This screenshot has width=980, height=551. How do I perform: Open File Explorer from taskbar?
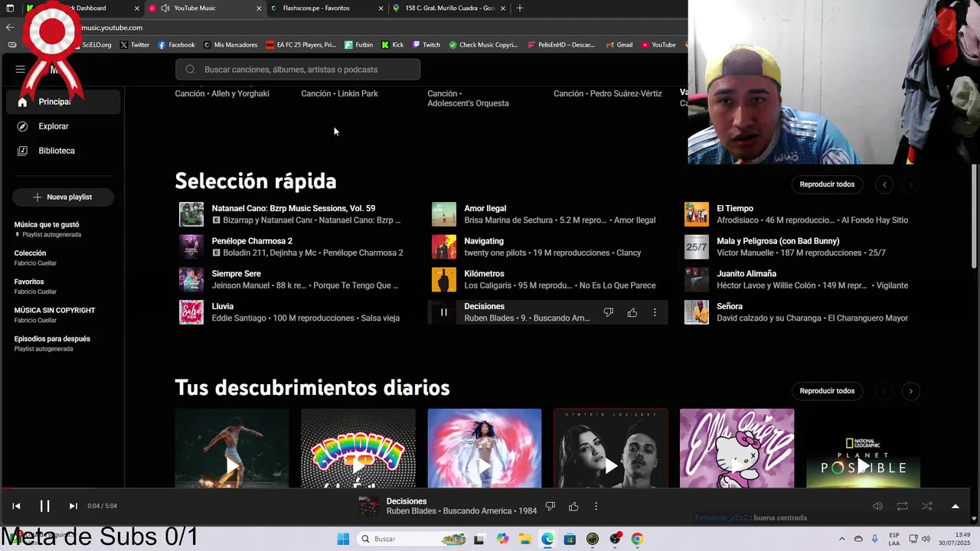[524, 539]
